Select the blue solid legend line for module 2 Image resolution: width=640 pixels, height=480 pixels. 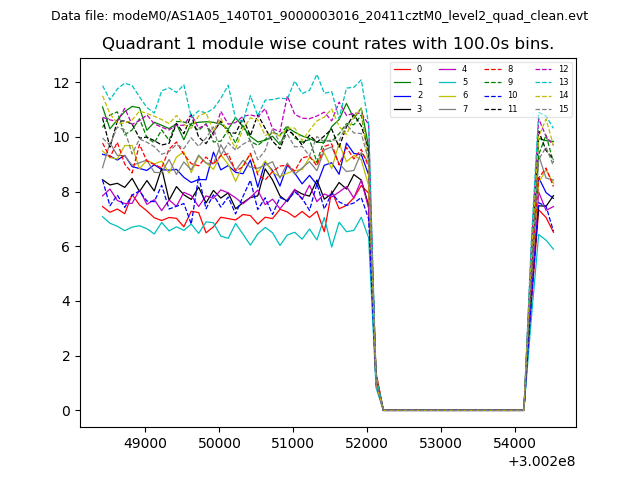click(x=402, y=95)
